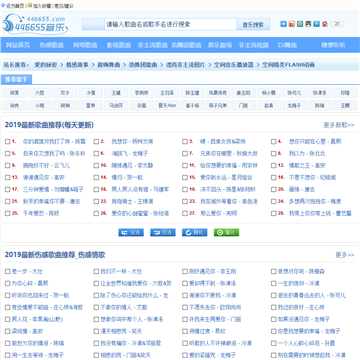Click the 设为首页 home icon at top

(x=4, y=5)
